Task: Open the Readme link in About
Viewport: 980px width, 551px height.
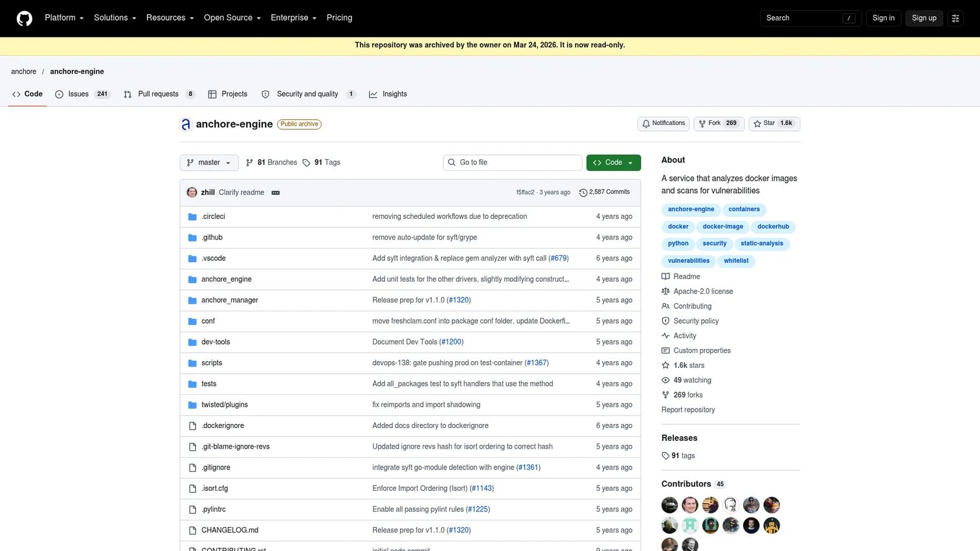Action: click(681, 276)
